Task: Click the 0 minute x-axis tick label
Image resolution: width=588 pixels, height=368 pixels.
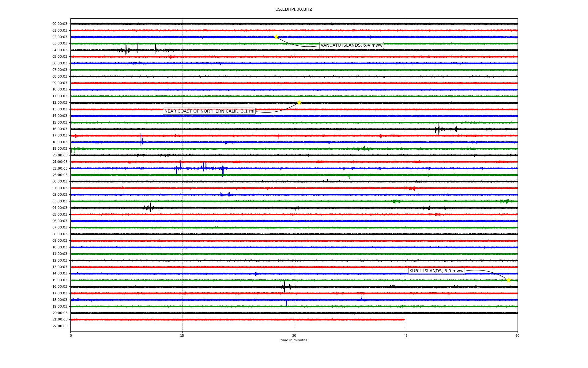Action: [x=71, y=335]
